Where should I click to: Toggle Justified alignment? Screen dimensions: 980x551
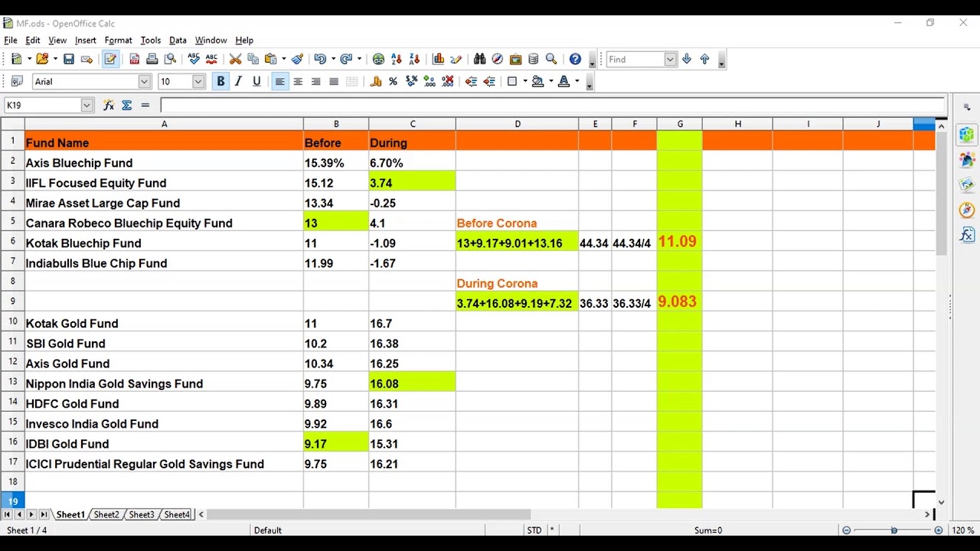[334, 81]
